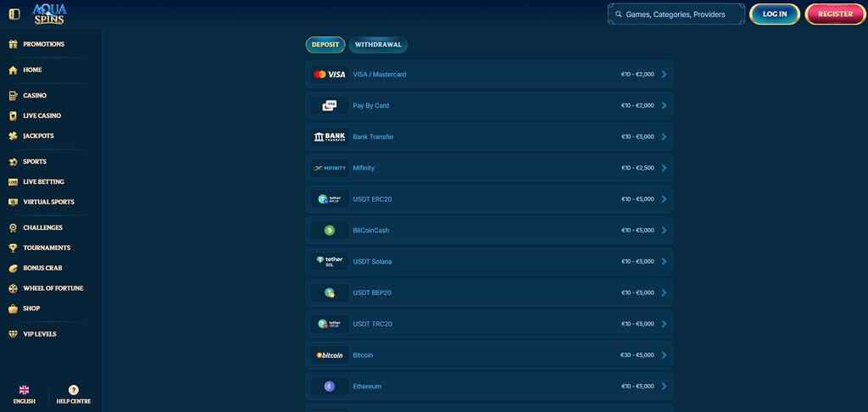Click the BitCoinCash green coin logo
The width and height of the screenshot is (868, 412).
330,231
